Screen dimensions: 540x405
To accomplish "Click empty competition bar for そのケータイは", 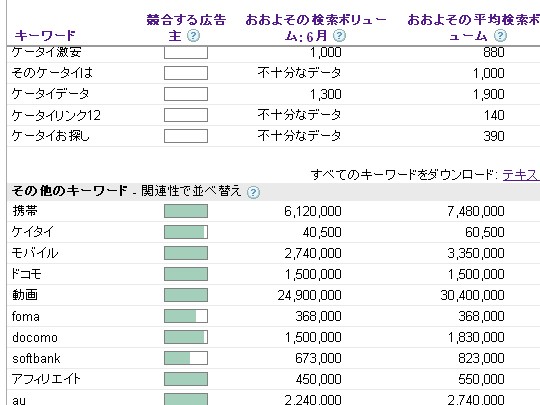I will tap(186, 73).
